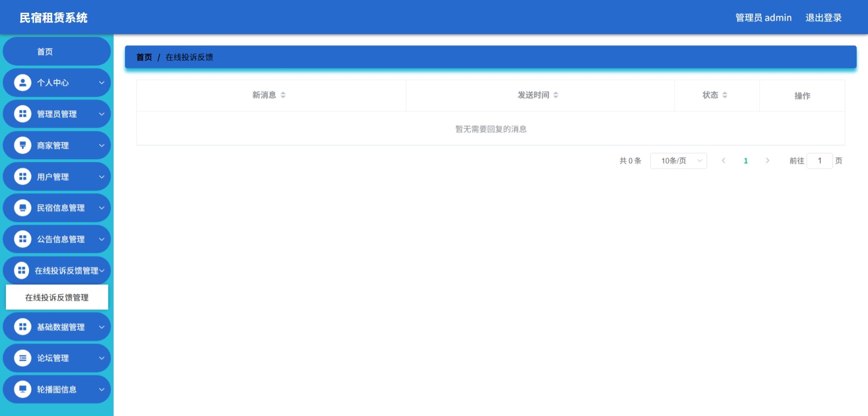Open 用户管理 menu label
This screenshot has height=416, width=868.
click(x=53, y=176)
